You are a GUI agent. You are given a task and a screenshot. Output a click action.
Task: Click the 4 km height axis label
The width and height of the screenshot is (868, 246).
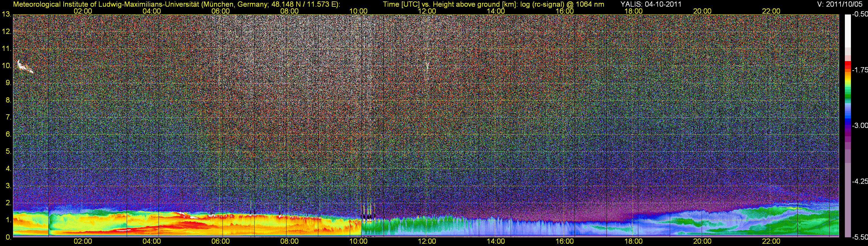coord(8,169)
